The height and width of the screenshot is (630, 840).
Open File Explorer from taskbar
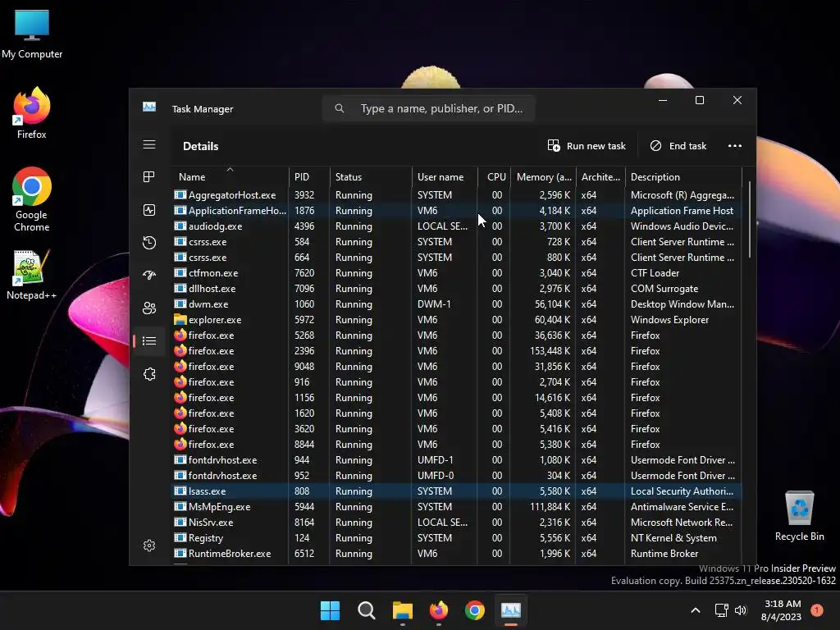click(x=402, y=610)
